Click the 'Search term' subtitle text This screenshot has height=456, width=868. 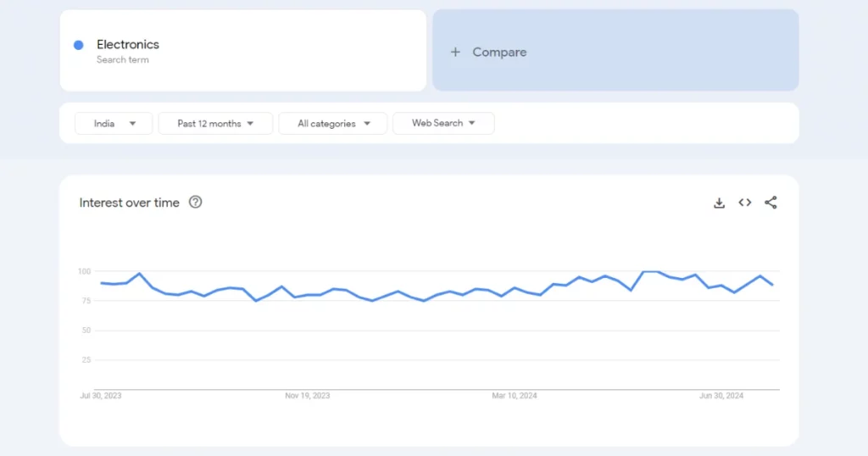(x=122, y=60)
